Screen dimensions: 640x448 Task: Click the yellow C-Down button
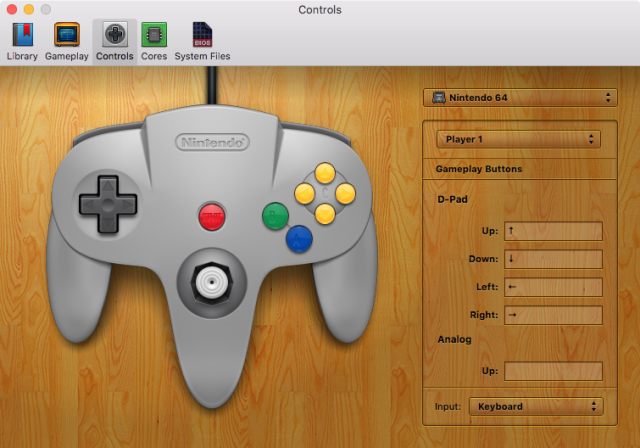coord(325,214)
